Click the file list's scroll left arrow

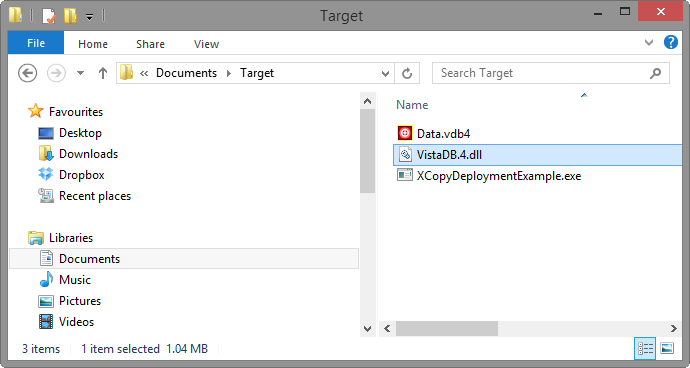(387, 328)
